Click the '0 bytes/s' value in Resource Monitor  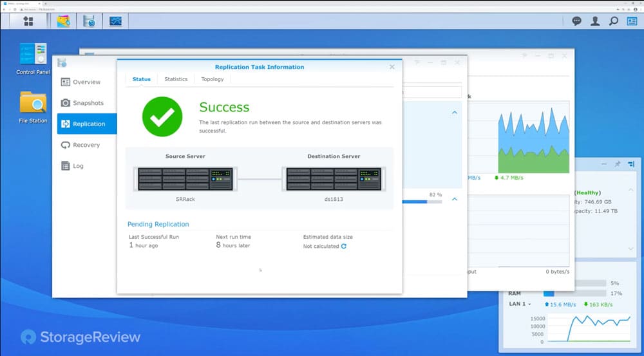(x=557, y=272)
